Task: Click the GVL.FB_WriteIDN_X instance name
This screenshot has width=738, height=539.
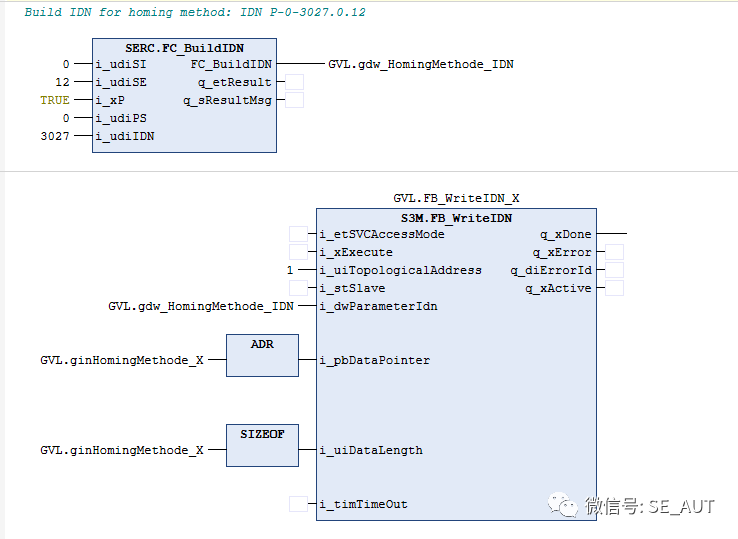Action: (x=456, y=198)
